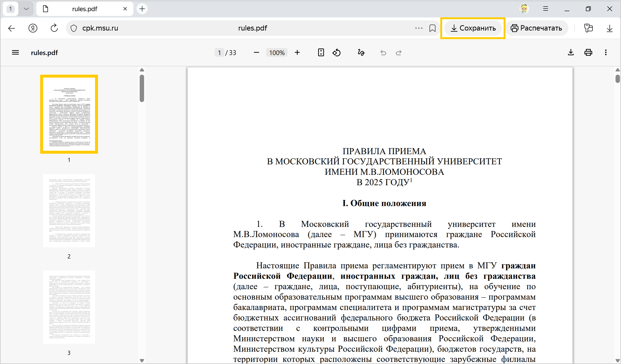The image size is (621, 364).
Task: Zoom in with the plus button
Action: 297,52
